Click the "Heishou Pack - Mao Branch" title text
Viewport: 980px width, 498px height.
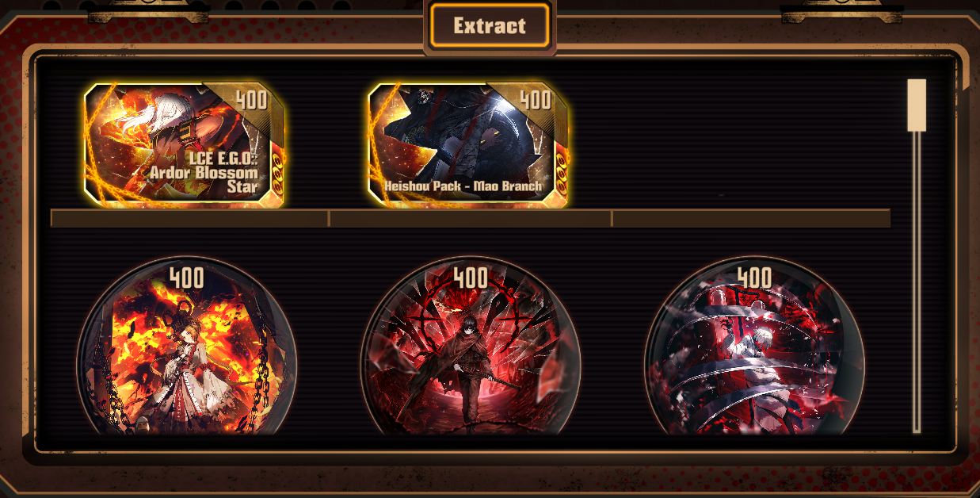[463, 186]
